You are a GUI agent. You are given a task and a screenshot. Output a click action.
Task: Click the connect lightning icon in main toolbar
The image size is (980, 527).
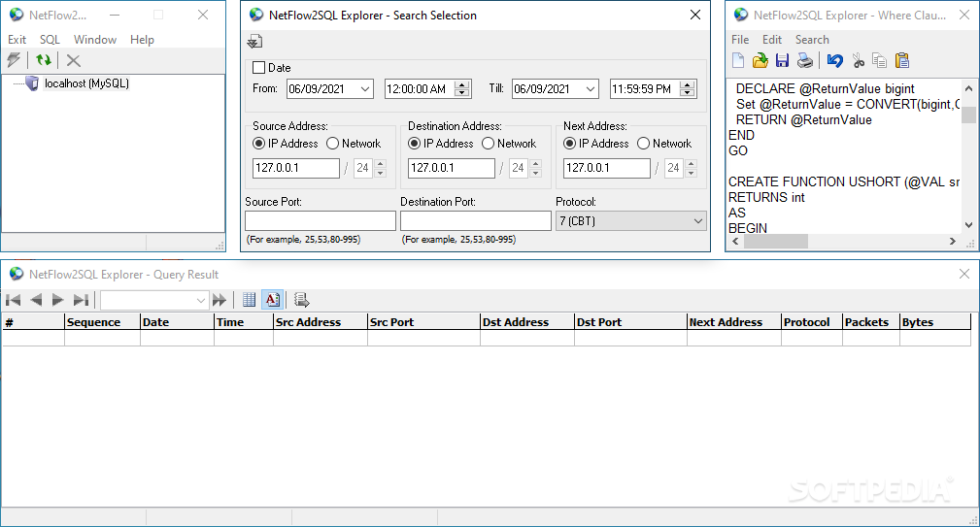tap(14, 60)
